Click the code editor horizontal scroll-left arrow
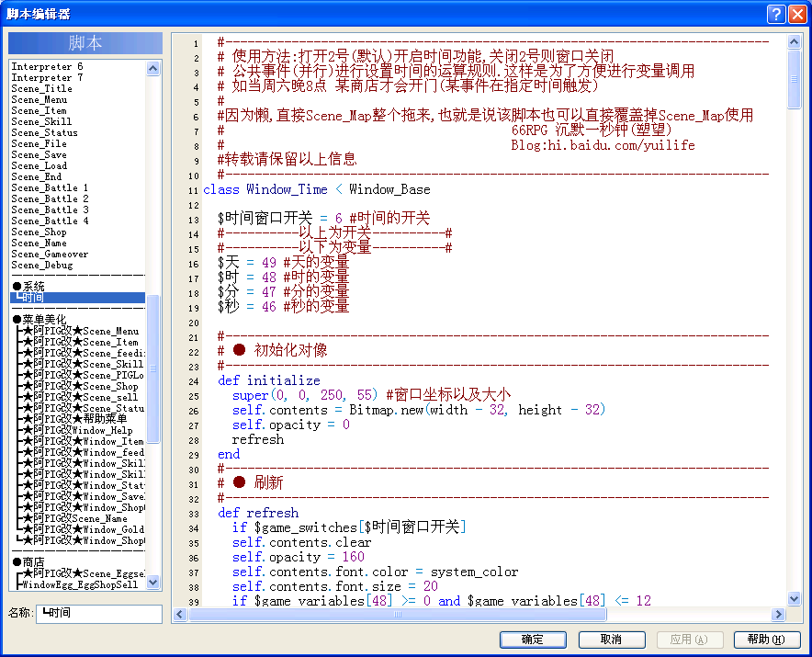This screenshot has width=812, height=657. [180, 614]
